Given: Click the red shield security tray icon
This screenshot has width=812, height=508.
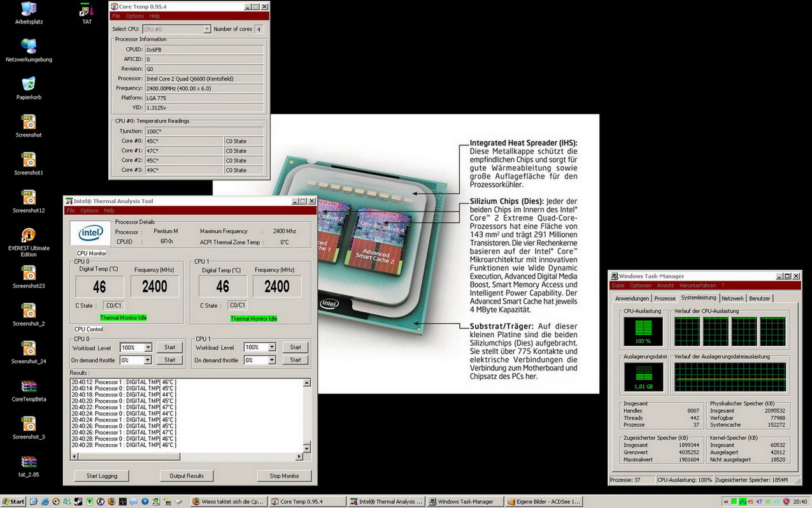Looking at the screenshot, I should click(x=786, y=502).
